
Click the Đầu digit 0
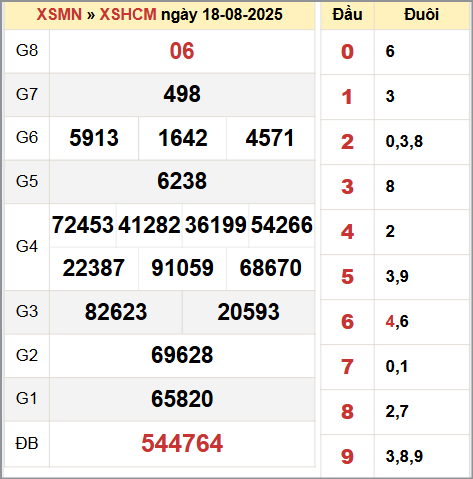(347, 52)
